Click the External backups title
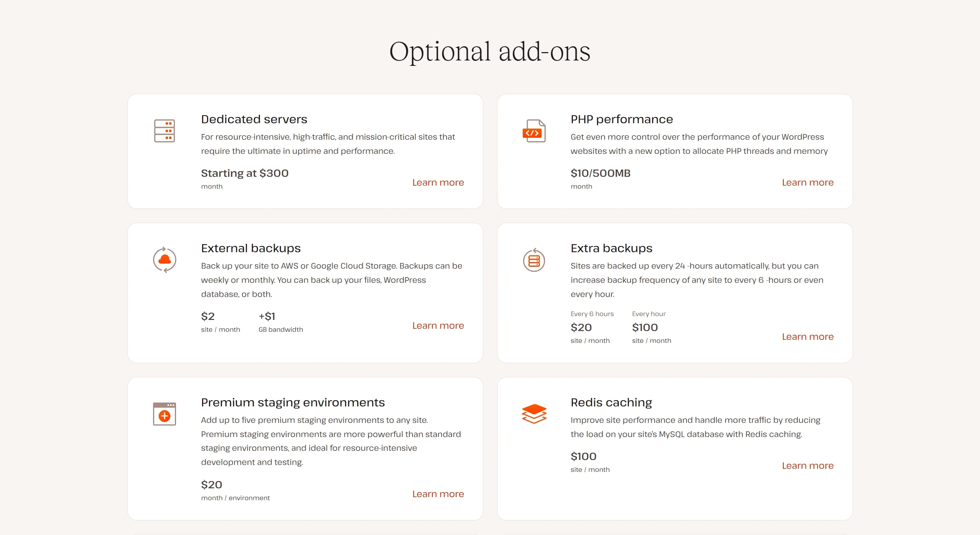 251,248
